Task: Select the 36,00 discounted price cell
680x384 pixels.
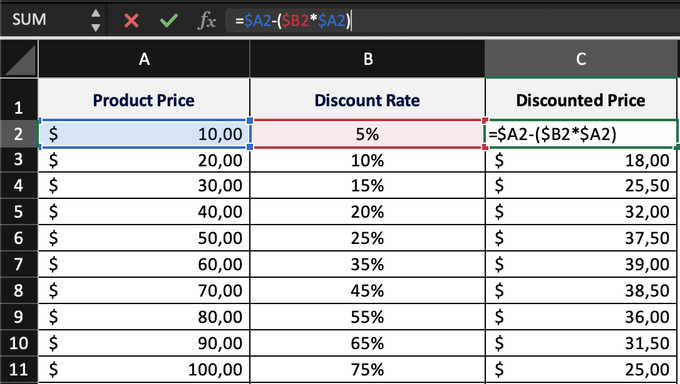Action: (x=581, y=317)
